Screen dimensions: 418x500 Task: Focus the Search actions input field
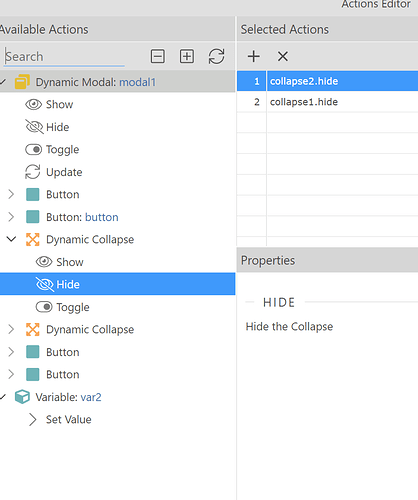coord(64,57)
